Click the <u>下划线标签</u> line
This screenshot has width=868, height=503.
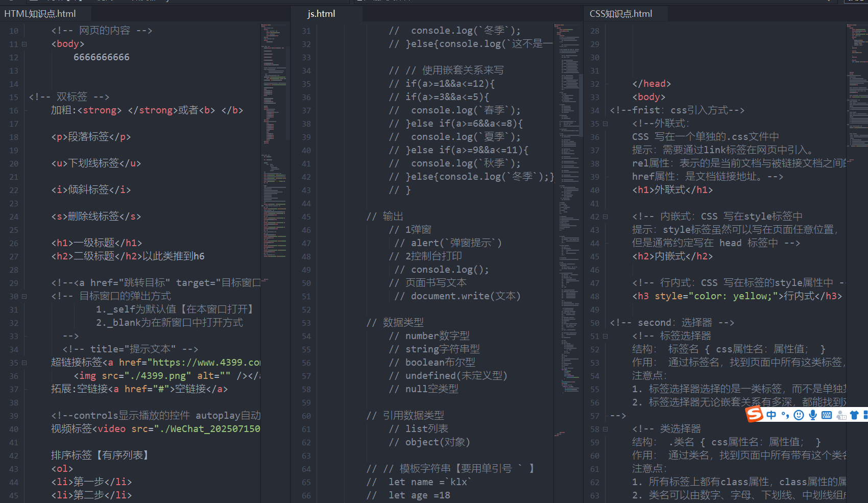click(96, 163)
